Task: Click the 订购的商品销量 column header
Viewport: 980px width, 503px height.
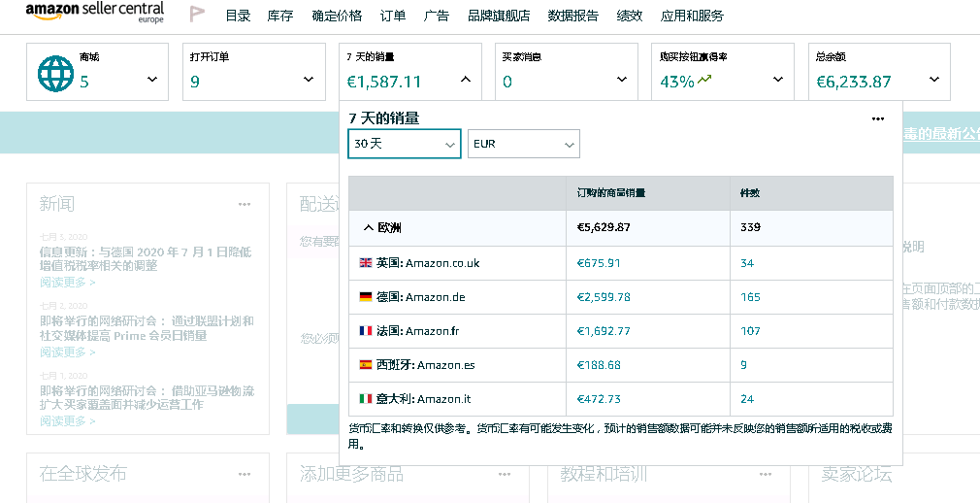Action: click(610, 192)
